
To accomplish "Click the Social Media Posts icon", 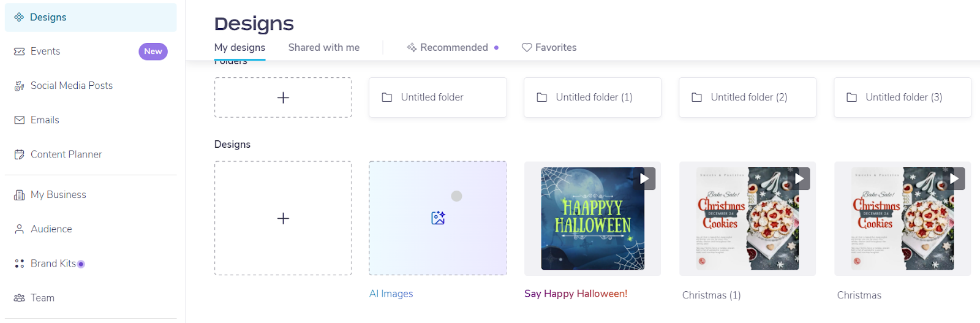I will (x=20, y=86).
